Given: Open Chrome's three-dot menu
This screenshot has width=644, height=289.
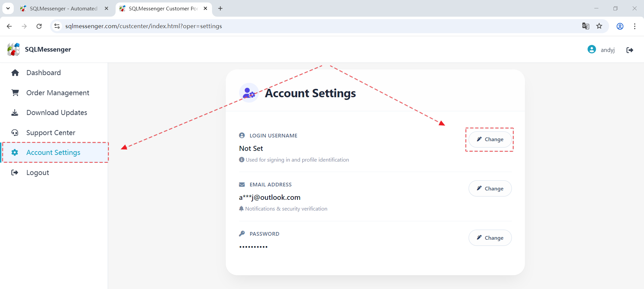Looking at the screenshot, I should pos(635,26).
